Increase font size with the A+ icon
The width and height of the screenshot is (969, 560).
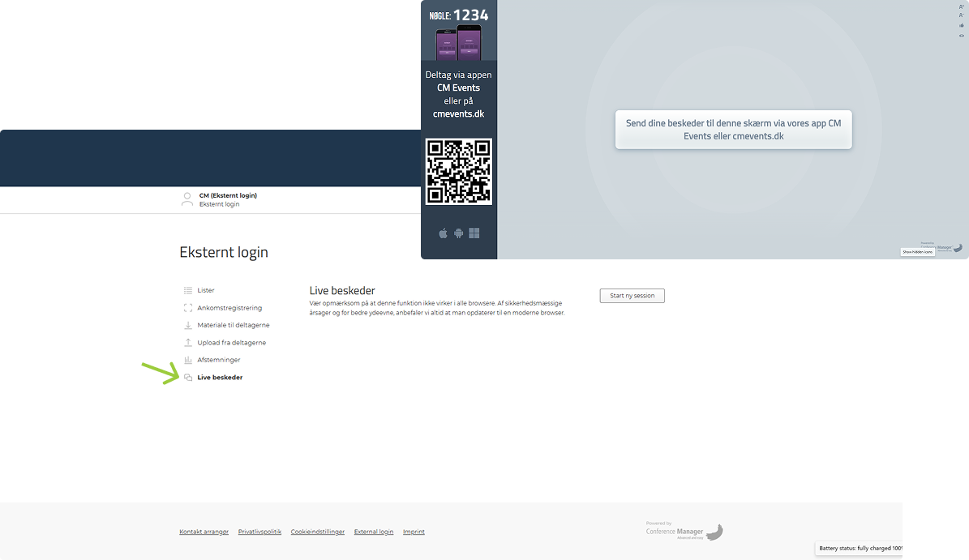click(961, 6)
